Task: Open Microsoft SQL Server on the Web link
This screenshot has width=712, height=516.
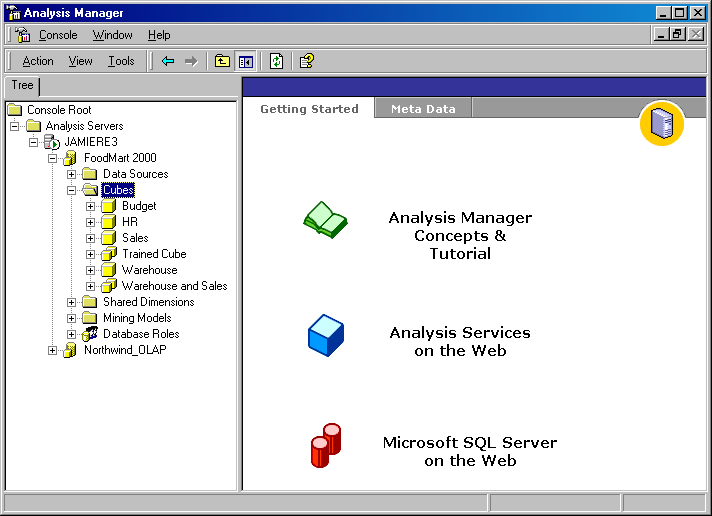Action: point(470,452)
